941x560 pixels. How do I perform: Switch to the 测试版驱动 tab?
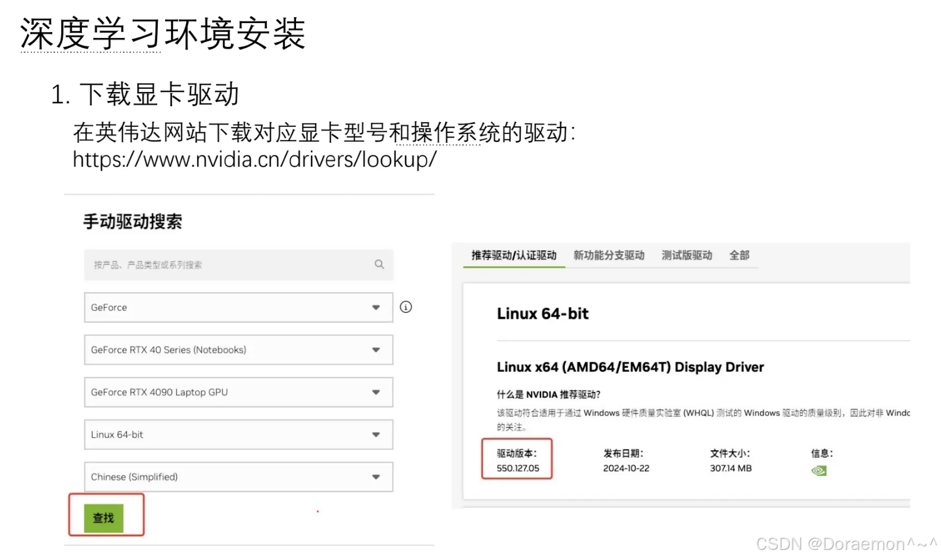[x=686, y=256]
